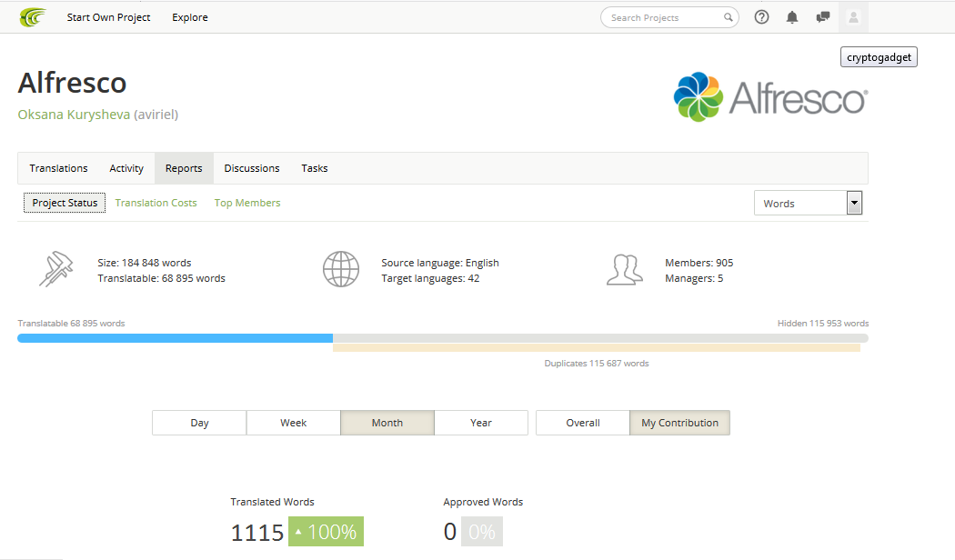This screenshot has height=560, width=955.
Task: Switch to the Tasks tab
Action: point(315,168)
